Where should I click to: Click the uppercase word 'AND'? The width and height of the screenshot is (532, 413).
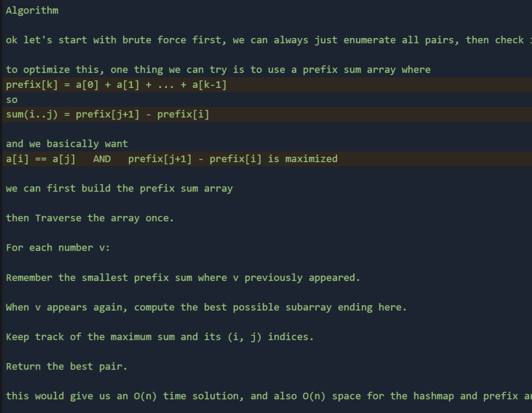pos(102,159)
